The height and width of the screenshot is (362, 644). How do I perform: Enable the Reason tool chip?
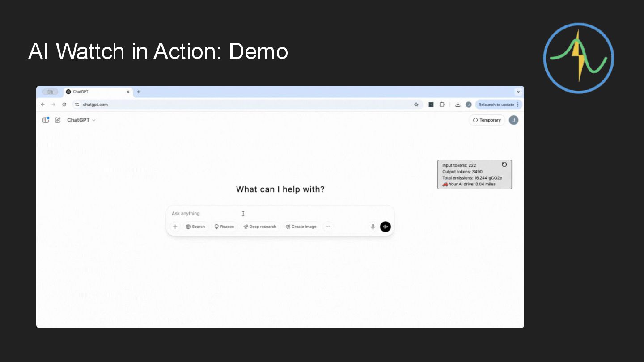[224, 227]
